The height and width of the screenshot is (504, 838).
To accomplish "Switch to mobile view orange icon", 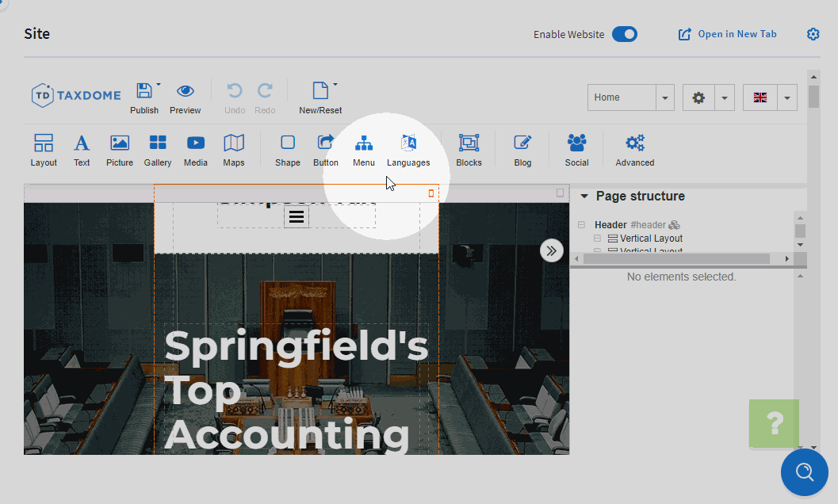I will [431, 193].
